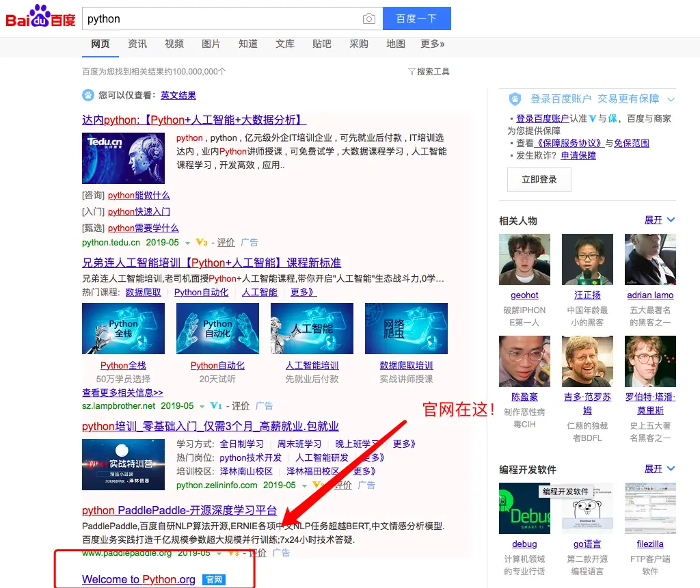Click the 官网 badge next to Python.org
Screen dimensions: 700x588
point(214,580)
